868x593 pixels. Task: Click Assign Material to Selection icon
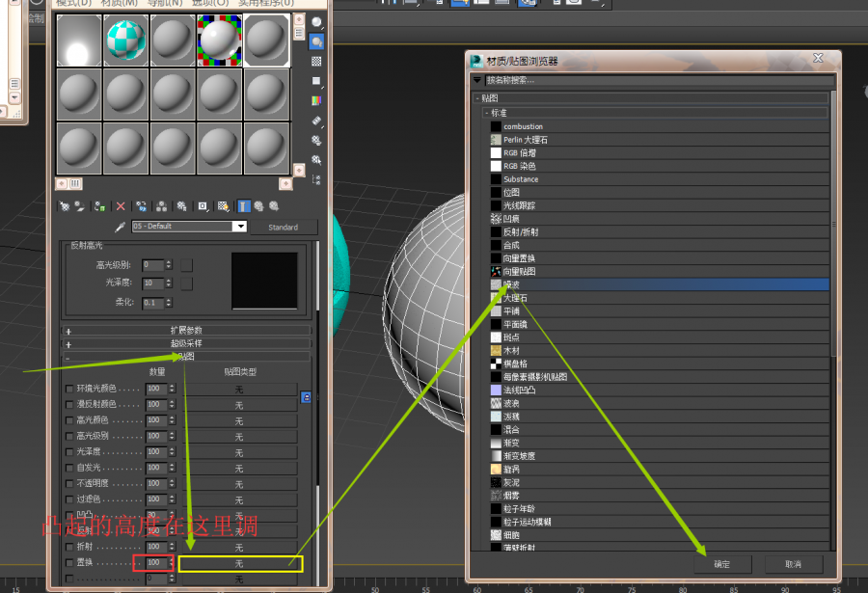pos(98,205)
